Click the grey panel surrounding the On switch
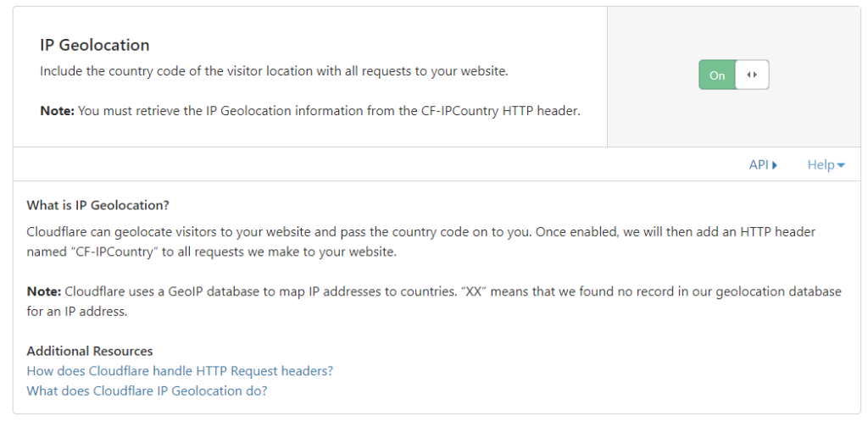This screenshot has height=421, width=868. click(x=733, y=77)
